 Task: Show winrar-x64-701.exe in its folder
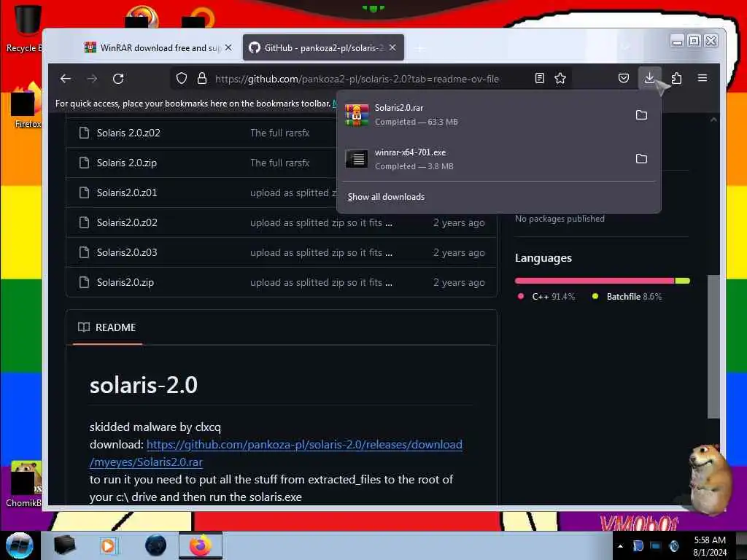coord(641,158)
